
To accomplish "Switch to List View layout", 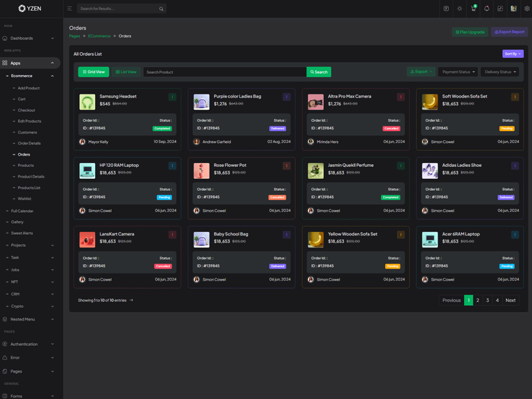I will (126, 72).
